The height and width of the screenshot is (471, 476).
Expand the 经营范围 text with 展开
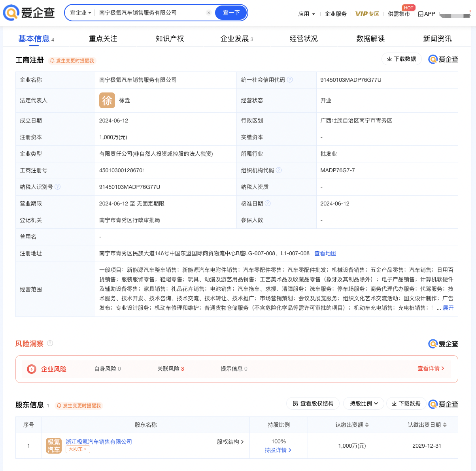click(448, 308)
